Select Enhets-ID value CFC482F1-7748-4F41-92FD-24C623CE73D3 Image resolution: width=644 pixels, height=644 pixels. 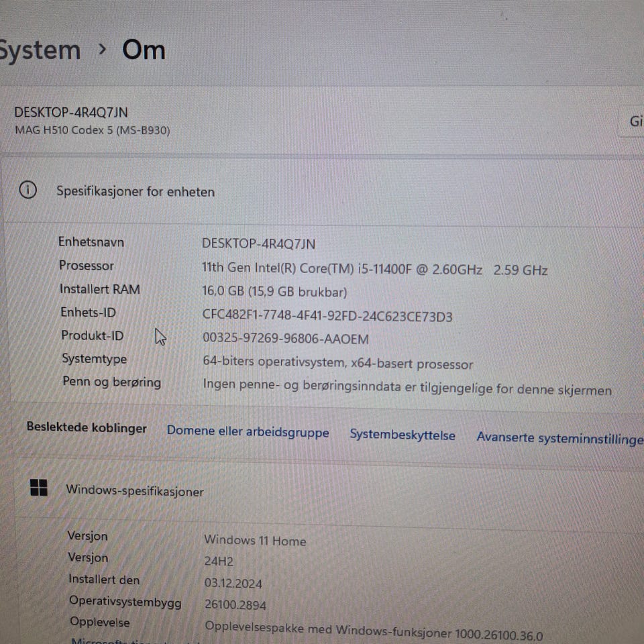(327, 316)
